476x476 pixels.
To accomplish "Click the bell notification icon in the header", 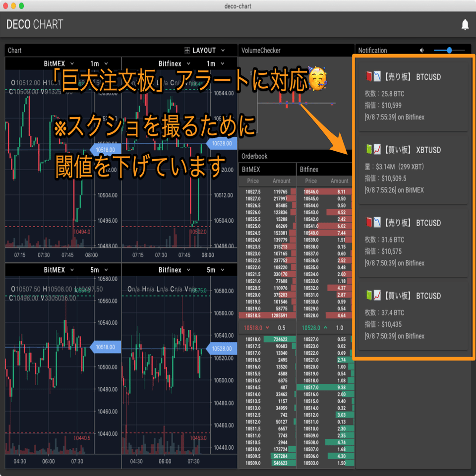I will coord(465,23).
